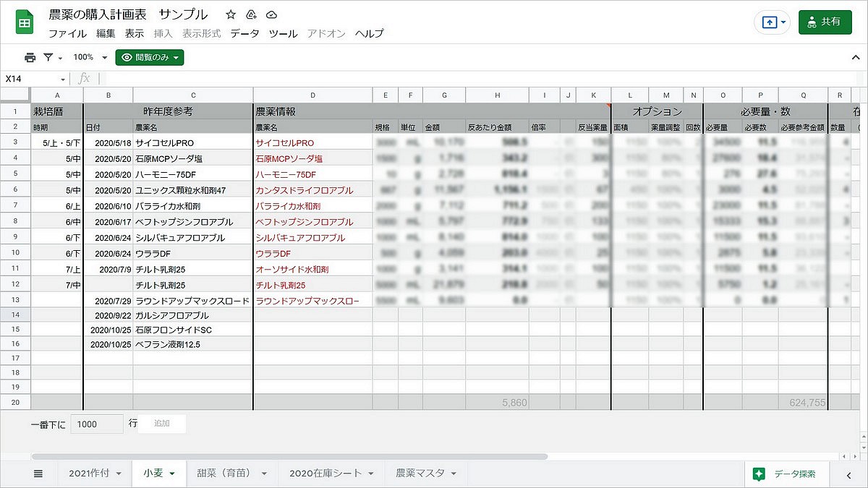Switch to the 2020在庫シート sheet tab
This screenshot has width=868, height=488.
coord(325,474)
